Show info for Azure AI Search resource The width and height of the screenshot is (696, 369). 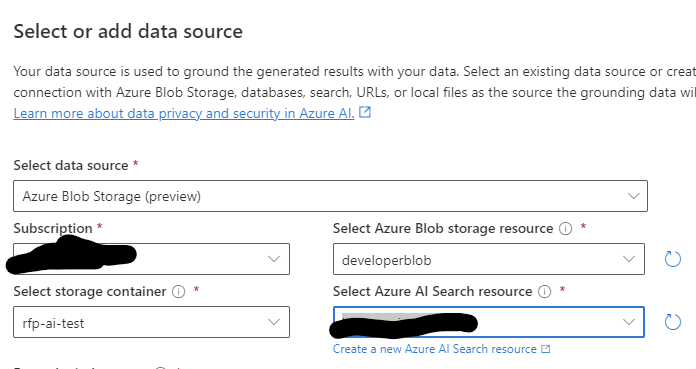(x=544, y=292)
